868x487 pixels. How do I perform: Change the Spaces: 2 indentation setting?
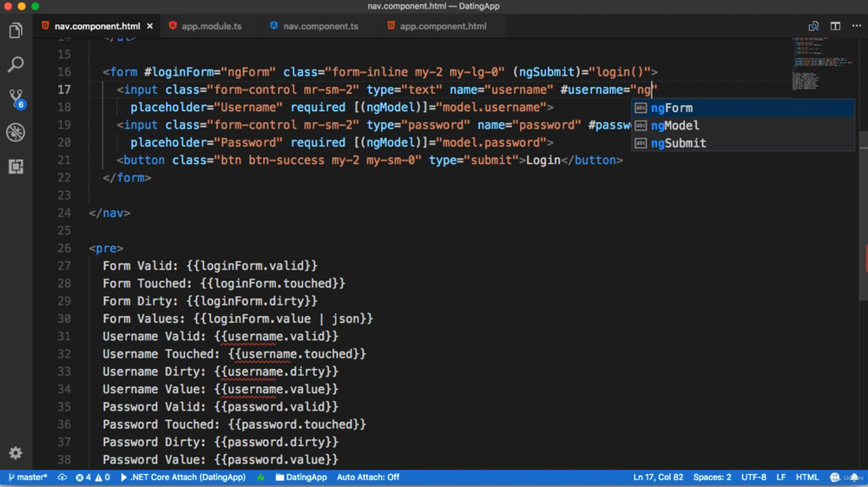(712, 477)
